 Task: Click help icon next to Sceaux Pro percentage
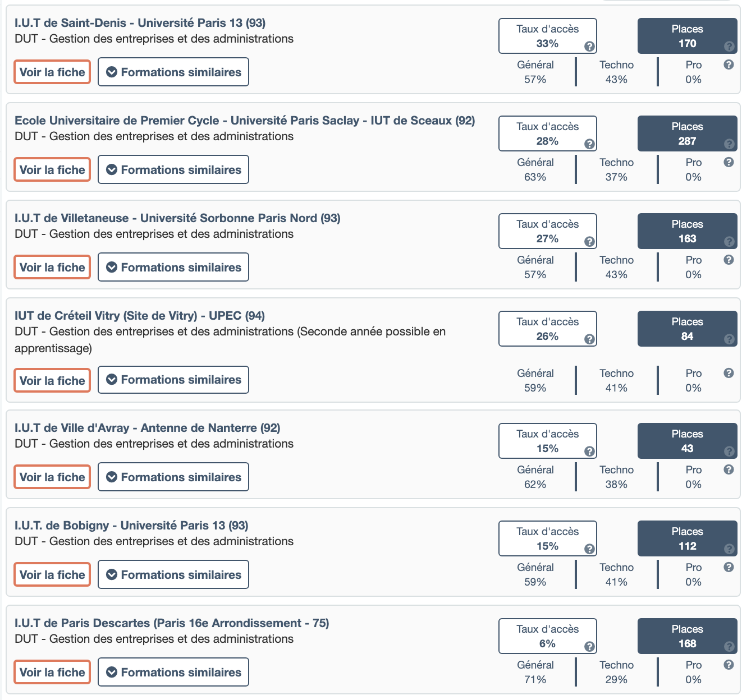[729, 162]
